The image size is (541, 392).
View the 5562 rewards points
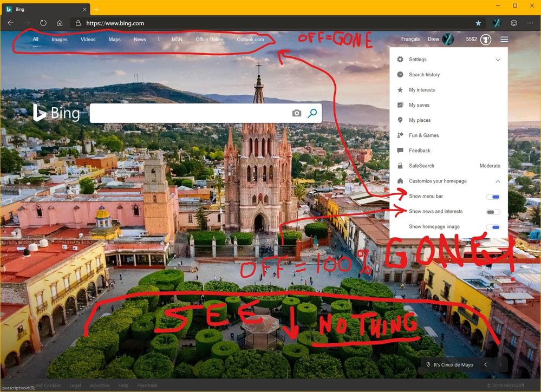[x=471, y=40]
